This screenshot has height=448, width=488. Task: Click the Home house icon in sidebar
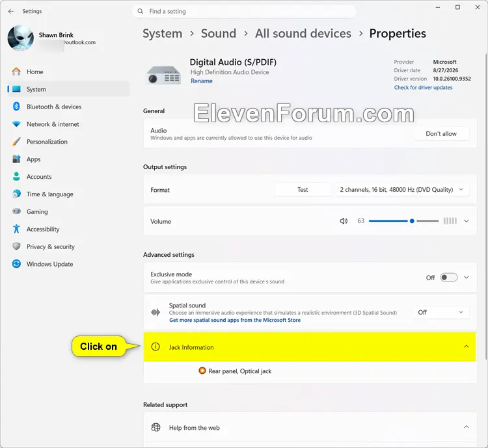click(16, 72)
